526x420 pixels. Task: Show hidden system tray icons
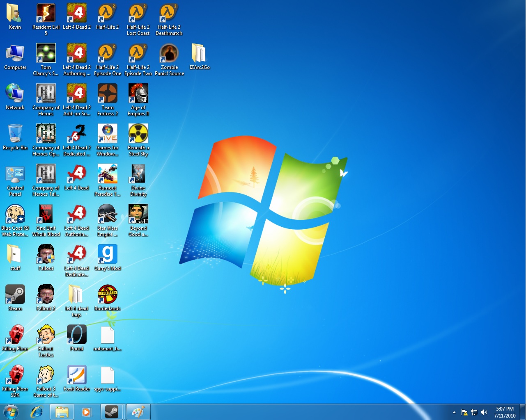point(454,412)
